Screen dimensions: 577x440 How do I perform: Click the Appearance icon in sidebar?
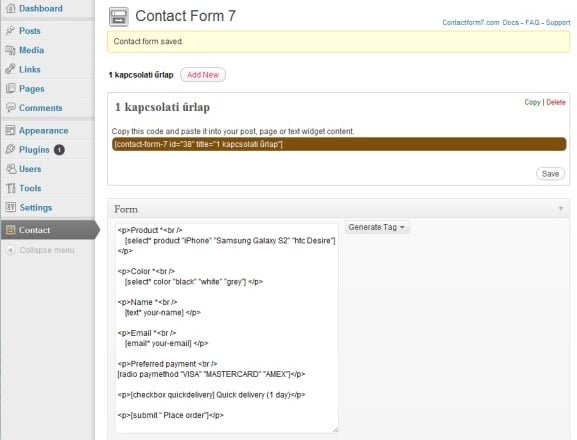pos(10,130)
